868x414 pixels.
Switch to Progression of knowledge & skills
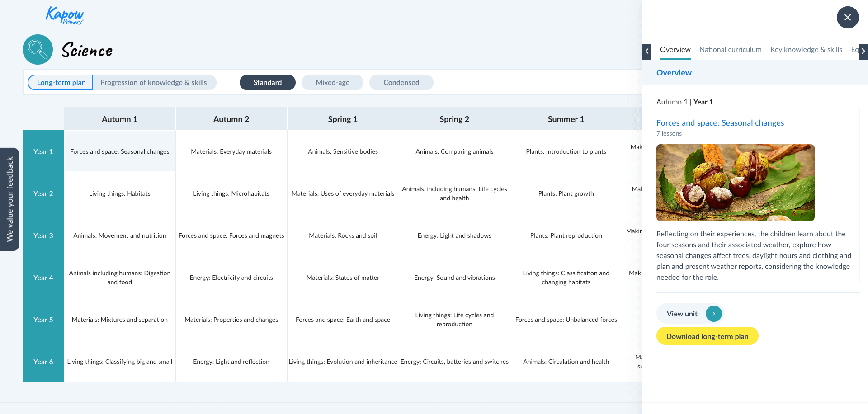(x=153, y=83)
